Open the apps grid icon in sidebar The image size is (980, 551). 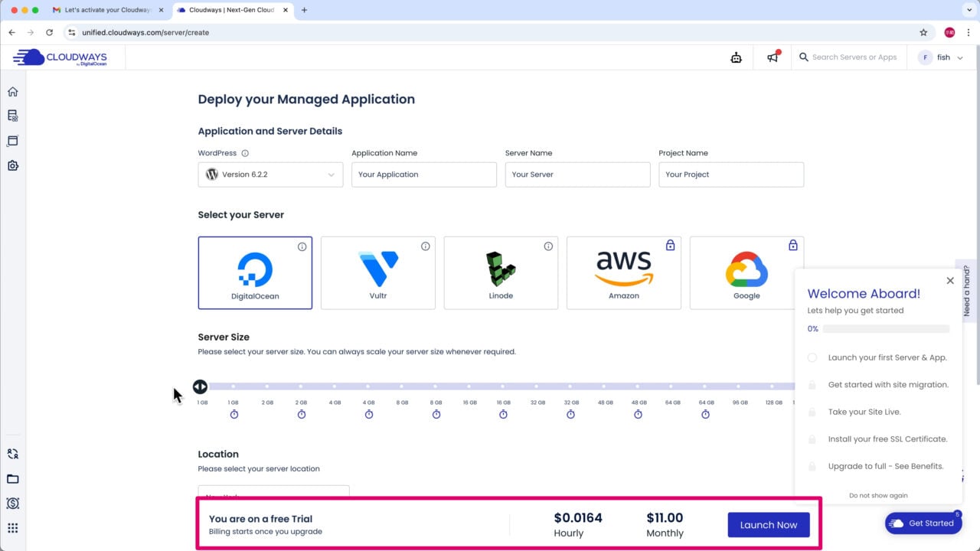click(x=12, y=528)
